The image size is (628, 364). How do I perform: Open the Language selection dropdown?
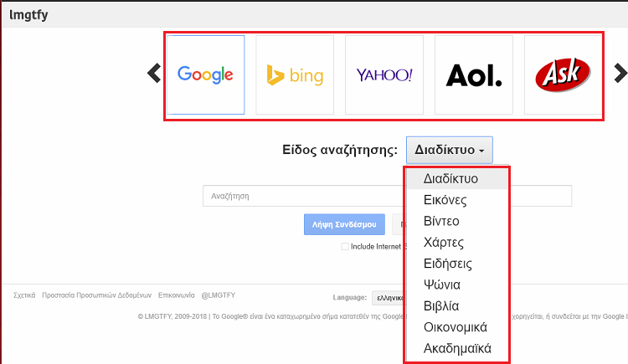(389, 298)
